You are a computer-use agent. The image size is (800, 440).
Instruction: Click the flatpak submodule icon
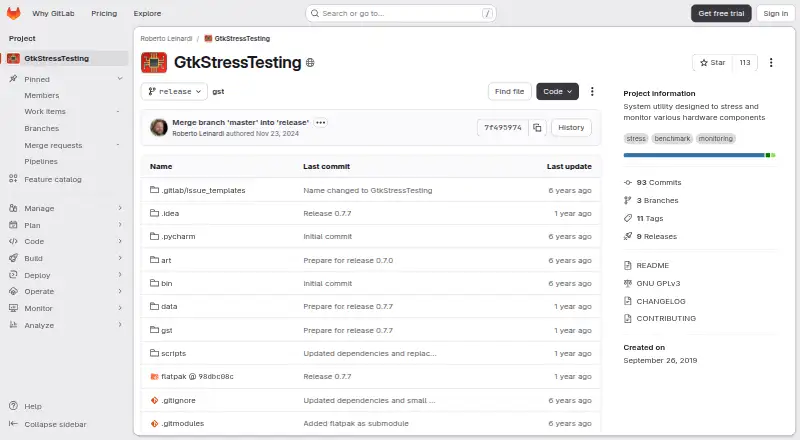[x=154, y=377]
